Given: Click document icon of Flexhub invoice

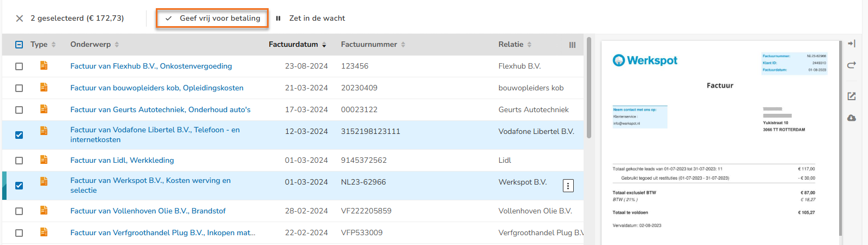Looking at the screenshot, I should pyautogui.click(x=44, y=65).
